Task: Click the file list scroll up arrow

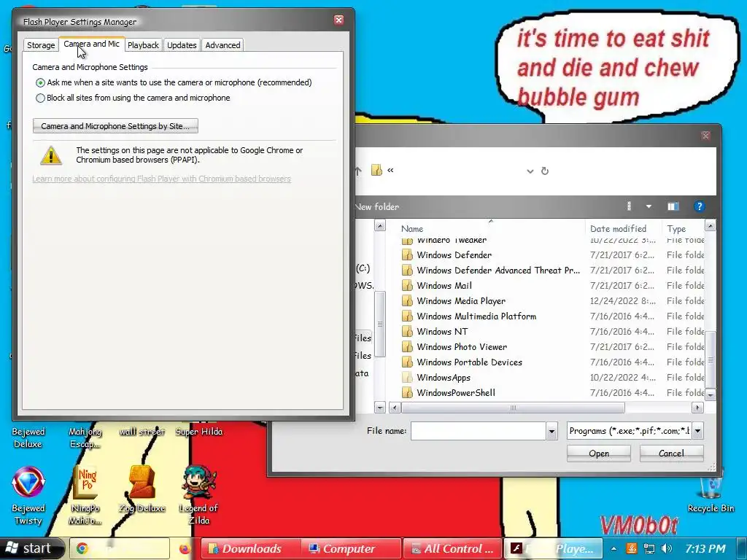Action: [x=710, y=226]
